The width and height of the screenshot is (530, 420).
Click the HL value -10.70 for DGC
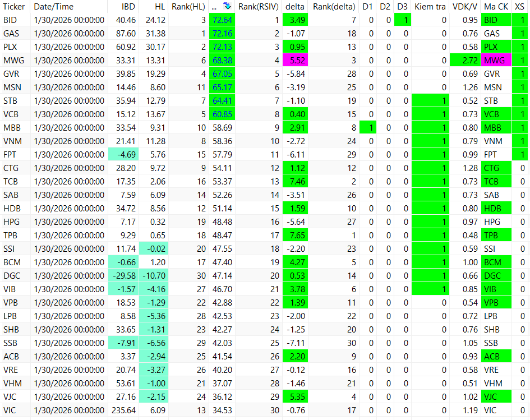154,276
